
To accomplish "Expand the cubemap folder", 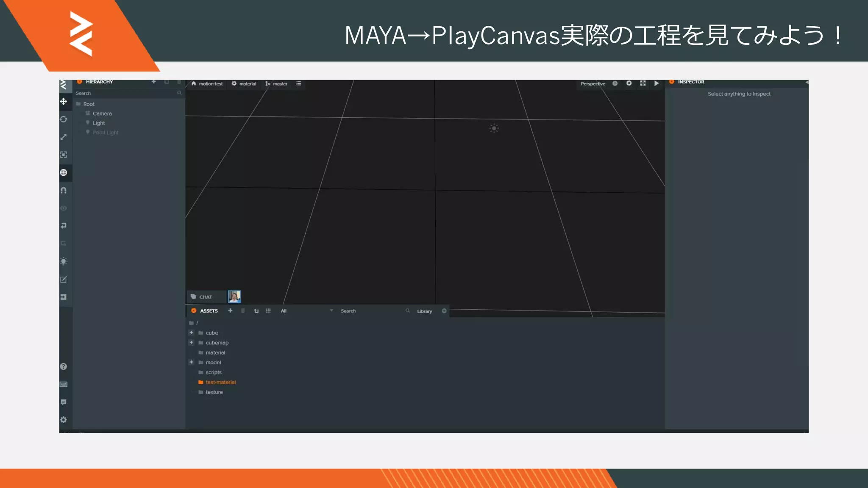I will (x=191, y=342).
